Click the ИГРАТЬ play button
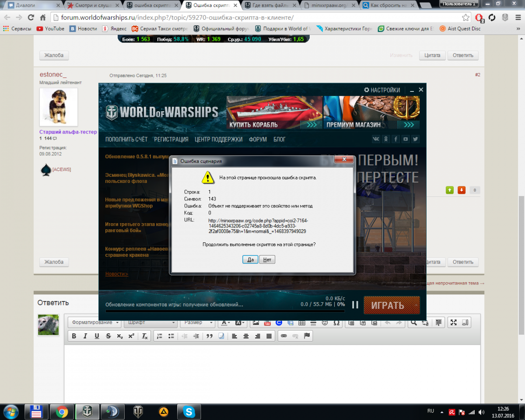This screenshot has height=420, width=525. point(392,305)
